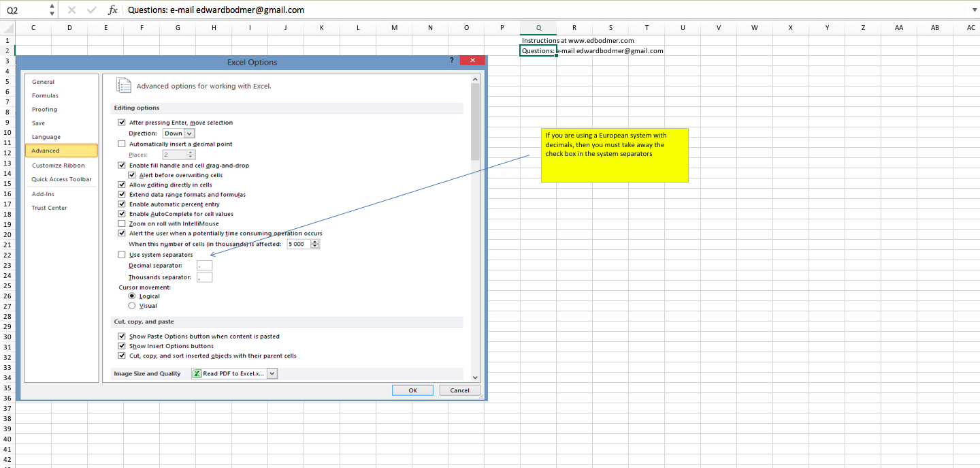This screenshot has width=980, height=468.
Task: Click the formula bar cancel X icon
Action: tap(71, 10)
